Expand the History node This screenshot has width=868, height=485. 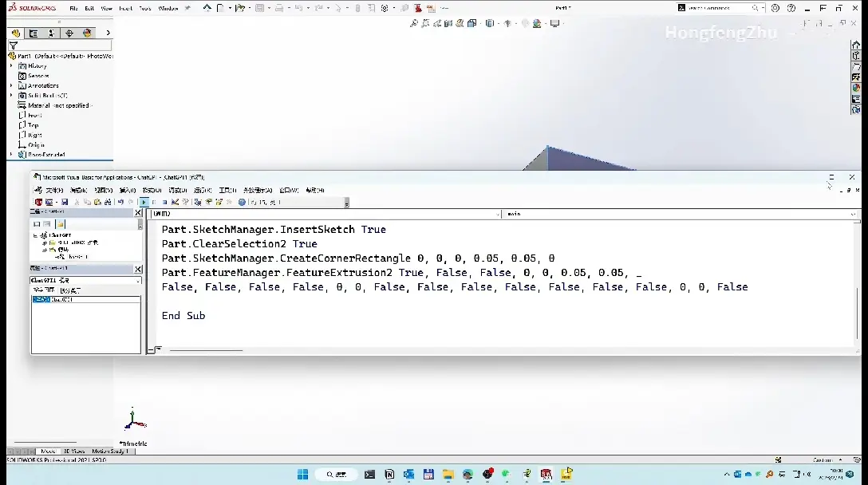click(11, 66)
